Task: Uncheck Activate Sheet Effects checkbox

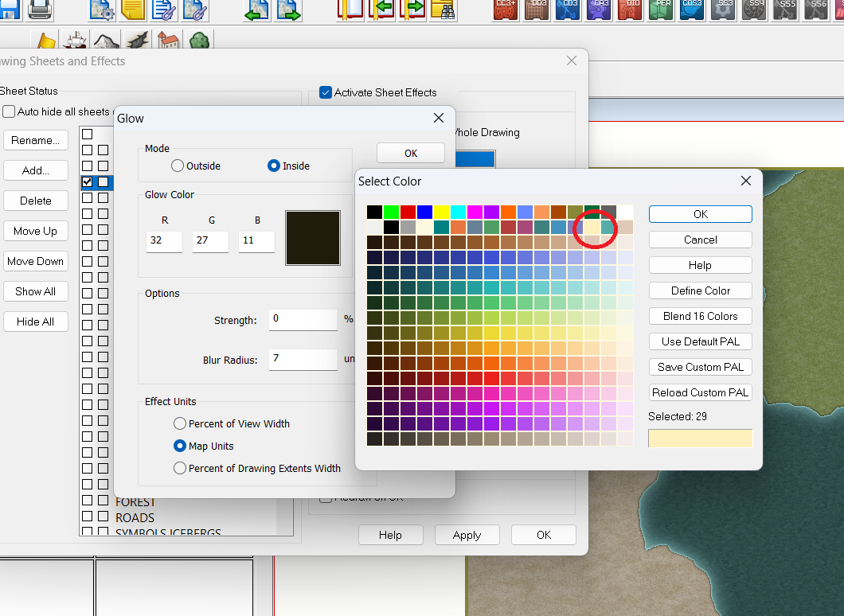Action: pos(326,92)
